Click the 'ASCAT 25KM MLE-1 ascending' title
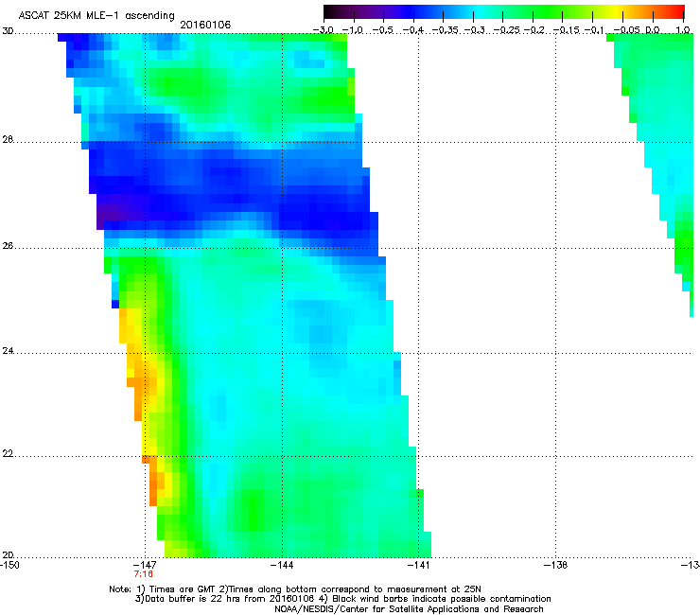Screen dimensions: 700x615 click(x=96, y=16)
